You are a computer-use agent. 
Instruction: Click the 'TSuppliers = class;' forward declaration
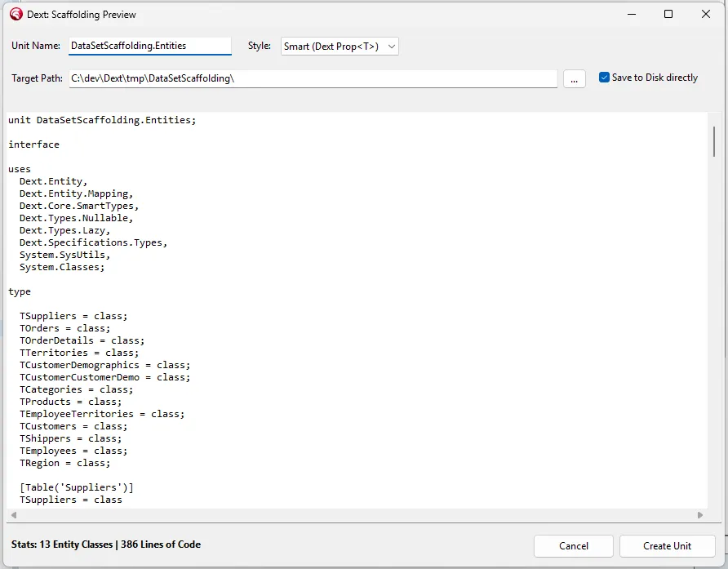pos(73,316)
